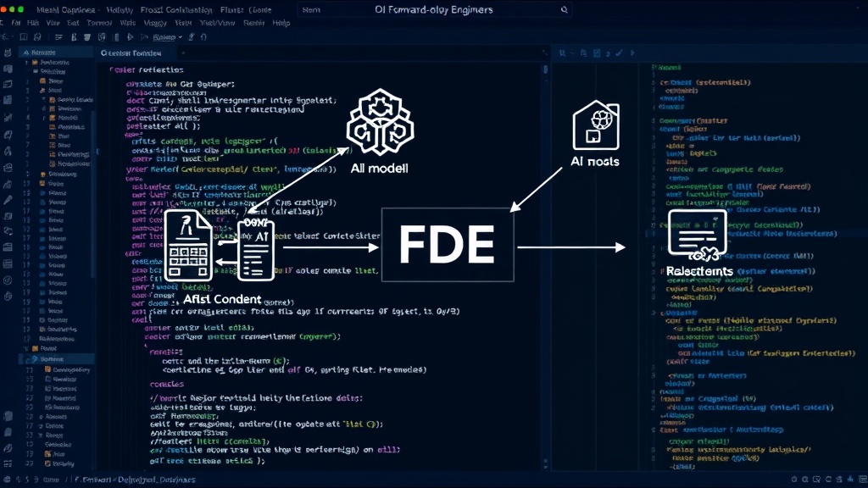Open the Help menu

point(281,23)
